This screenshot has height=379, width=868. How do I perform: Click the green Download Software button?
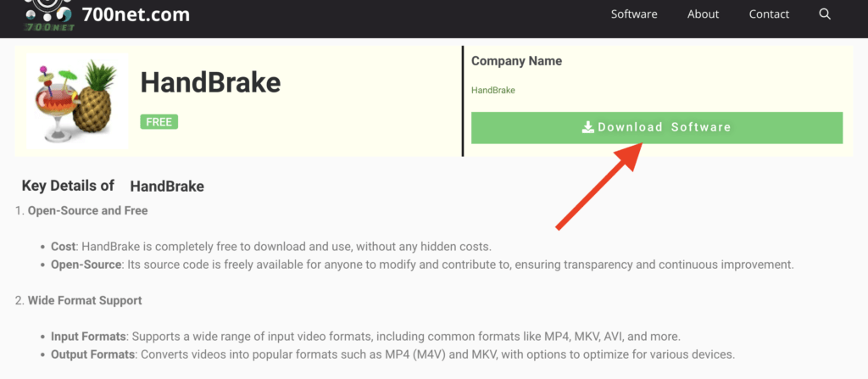coord(657,127)
